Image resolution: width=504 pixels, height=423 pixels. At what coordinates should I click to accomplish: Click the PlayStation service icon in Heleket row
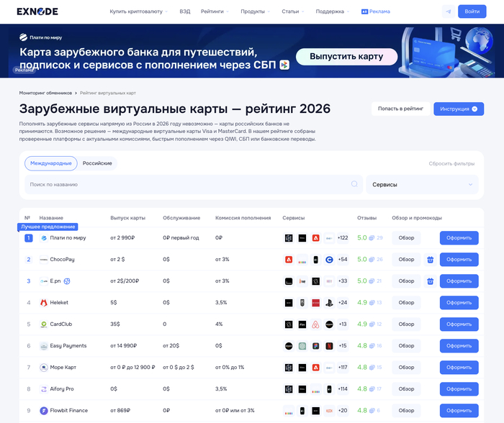point(329,303)
